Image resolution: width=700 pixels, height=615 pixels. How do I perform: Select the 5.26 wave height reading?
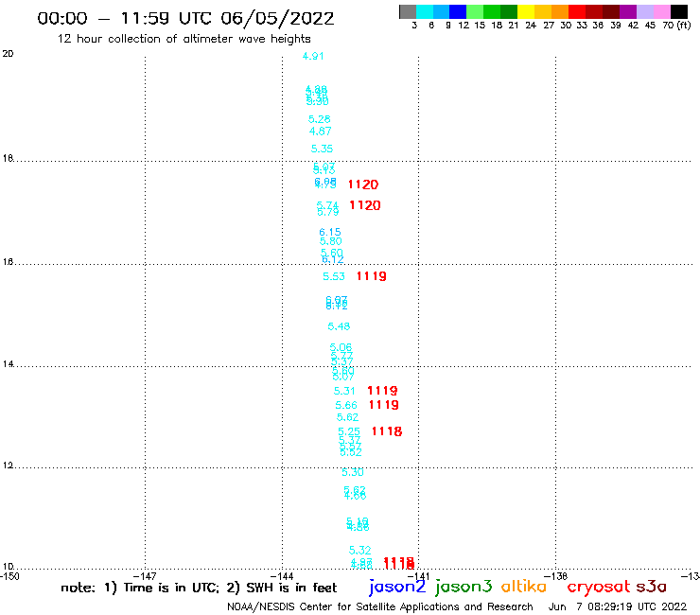(x=319, y=119)
